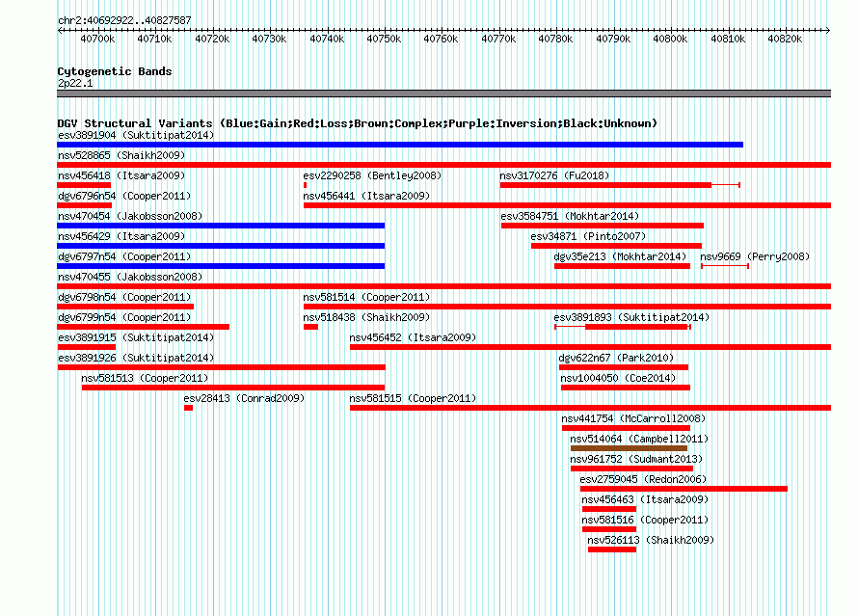The image size is (858, 616).
Task: Select dgv6796n54 (Cooper2011) label
Action: pos(124,196)
